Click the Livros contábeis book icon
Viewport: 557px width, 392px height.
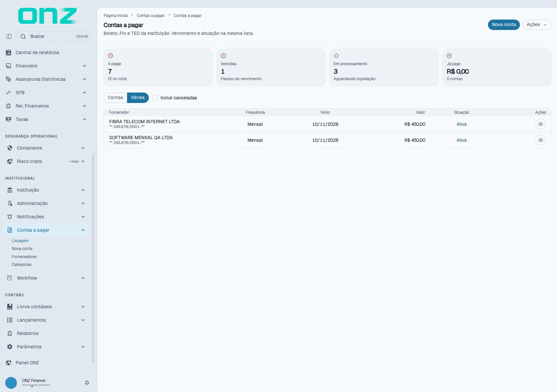point(10,307)
